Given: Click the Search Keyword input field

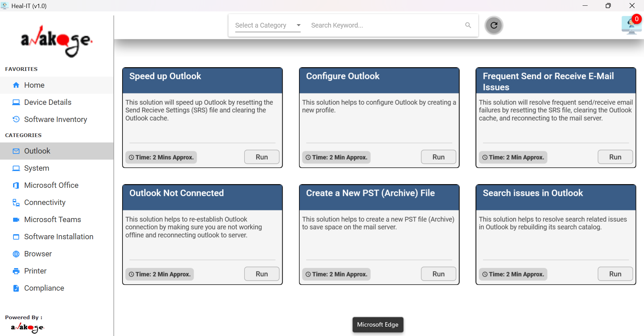Looking at the screenshot, I should click(386, 25).
